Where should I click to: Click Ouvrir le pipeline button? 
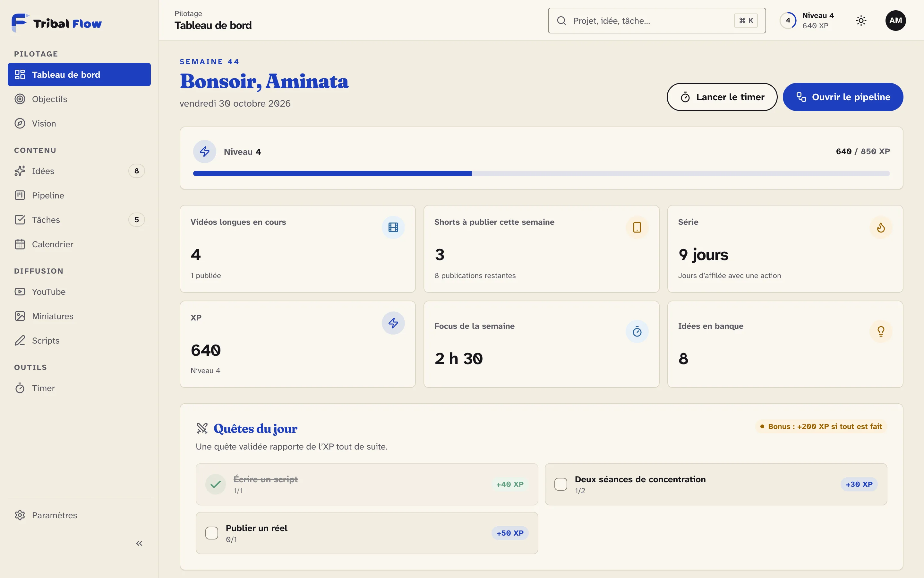[843, 97]
